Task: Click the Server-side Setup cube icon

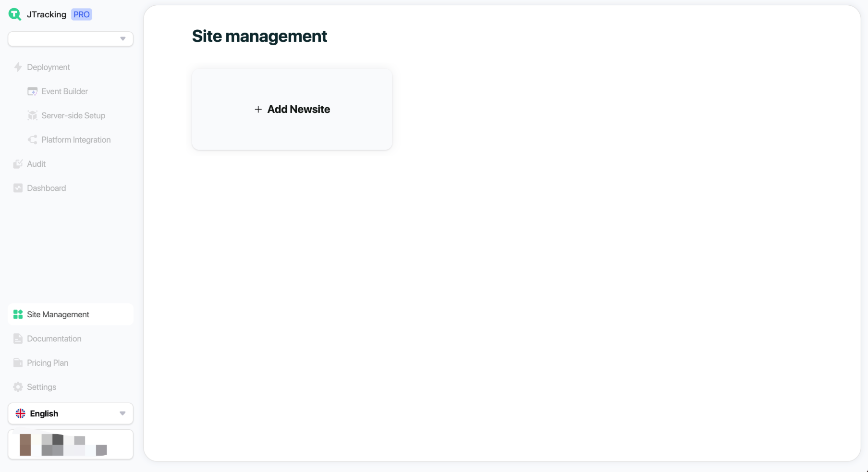Action: point(32,115)
